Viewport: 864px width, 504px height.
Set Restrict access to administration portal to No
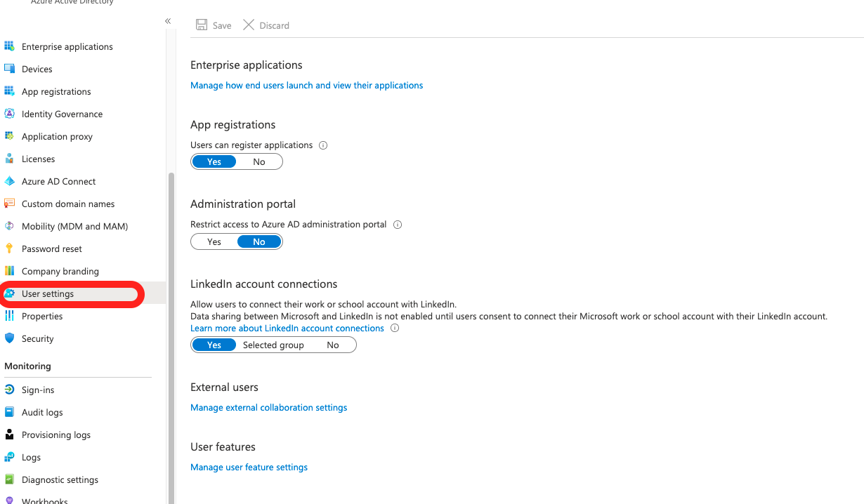coord(259,241)
